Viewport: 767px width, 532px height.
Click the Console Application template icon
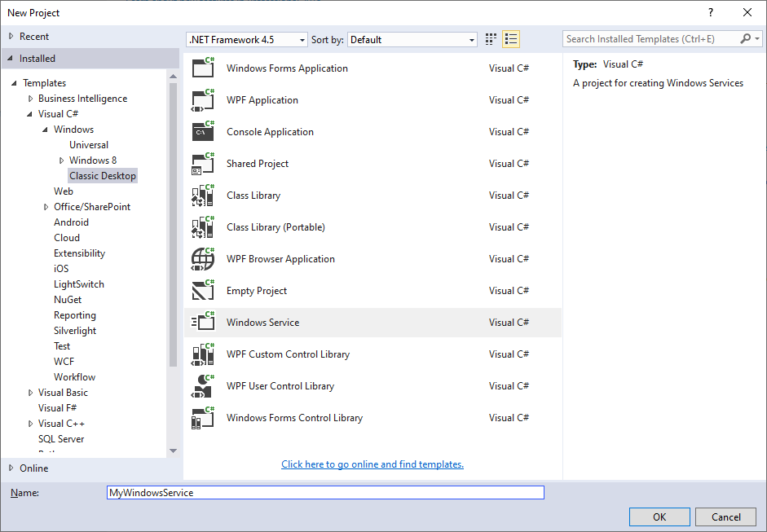[203, 131]
